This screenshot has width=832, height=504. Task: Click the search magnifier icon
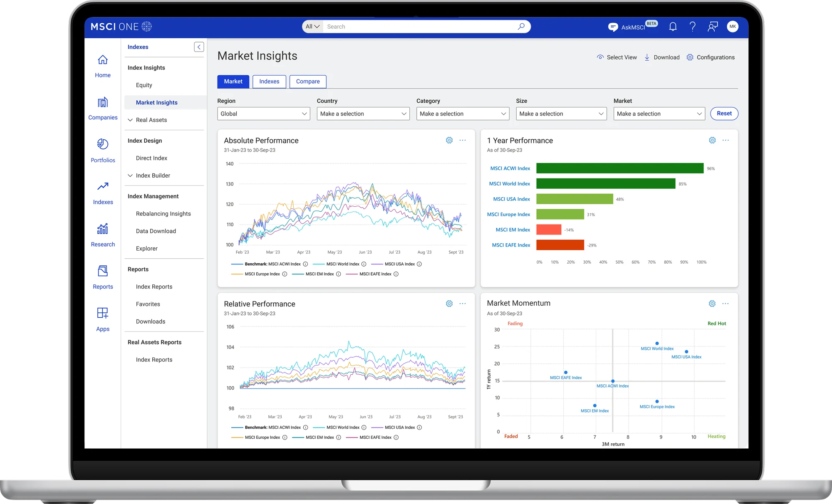[x=521, y=27]
